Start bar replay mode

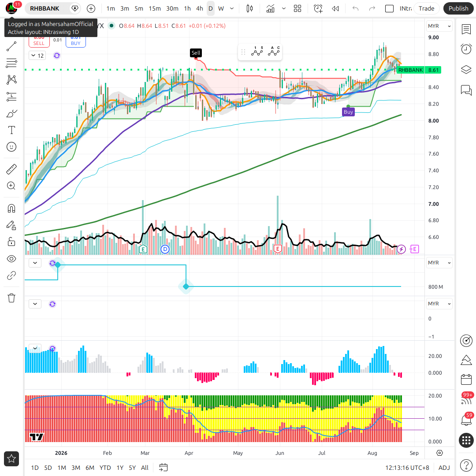coord(335,8)
